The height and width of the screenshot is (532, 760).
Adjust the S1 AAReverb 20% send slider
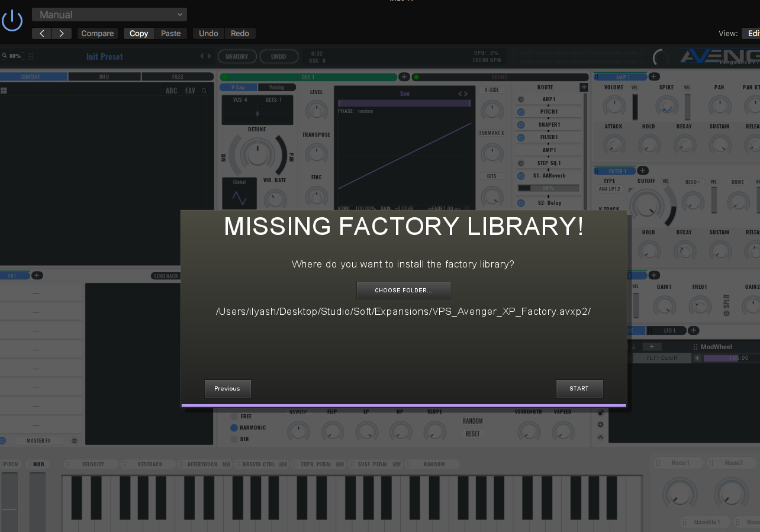[548, 188]
